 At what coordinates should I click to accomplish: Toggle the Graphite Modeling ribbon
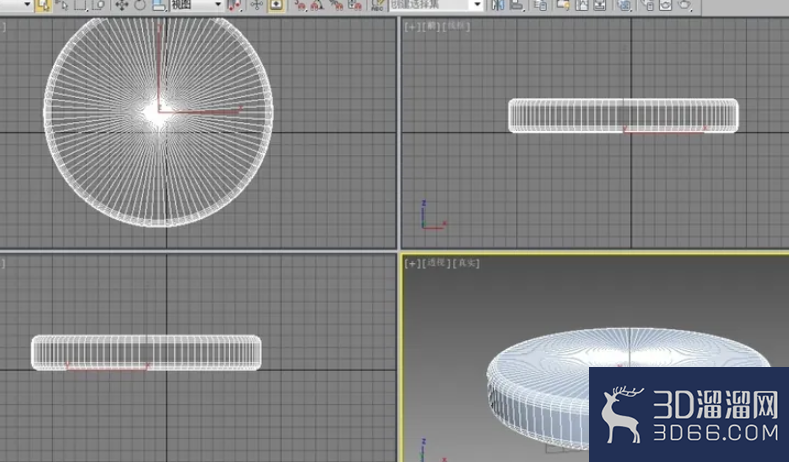[563, 5]
